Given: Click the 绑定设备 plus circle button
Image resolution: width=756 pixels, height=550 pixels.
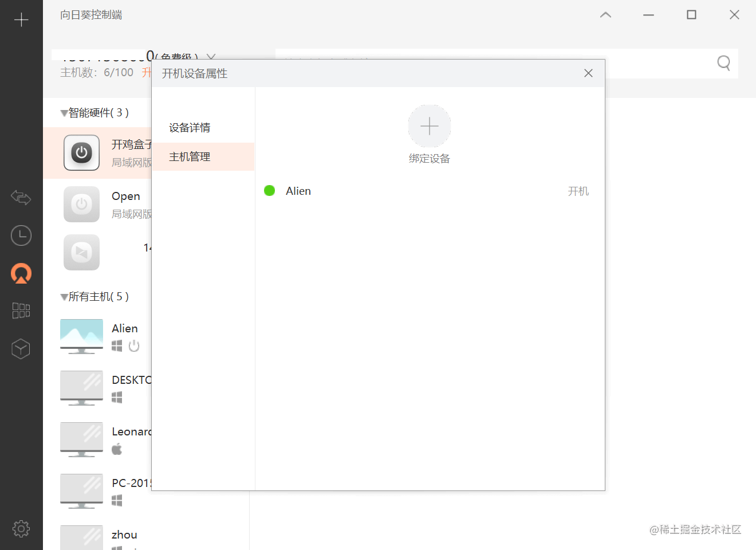Looking at the screenshot, I should (430, 126).
